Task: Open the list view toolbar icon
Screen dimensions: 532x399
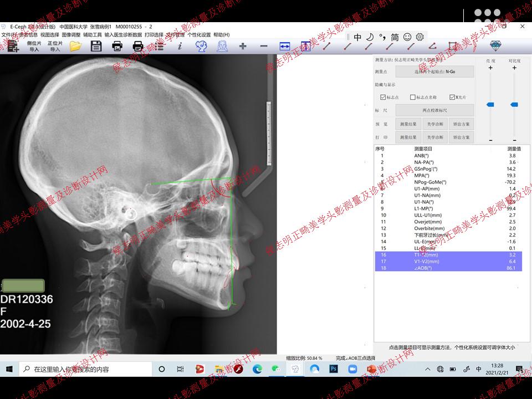Action: pos(158,46)
